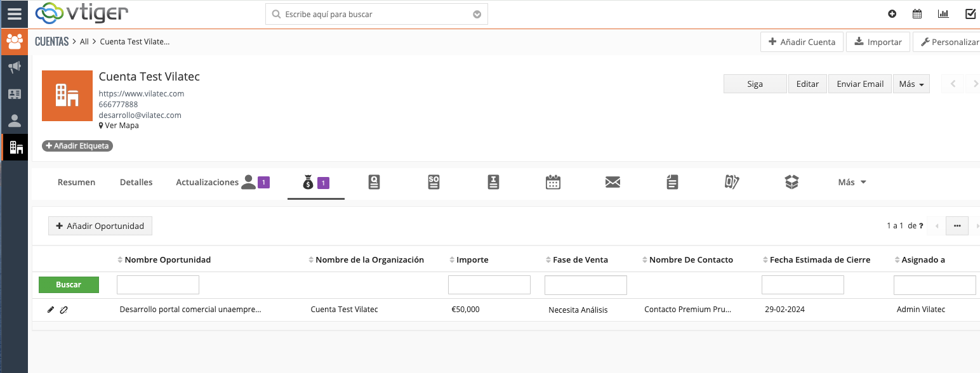
Task: Open the hamburger main menu
Action: pos(14,13)
